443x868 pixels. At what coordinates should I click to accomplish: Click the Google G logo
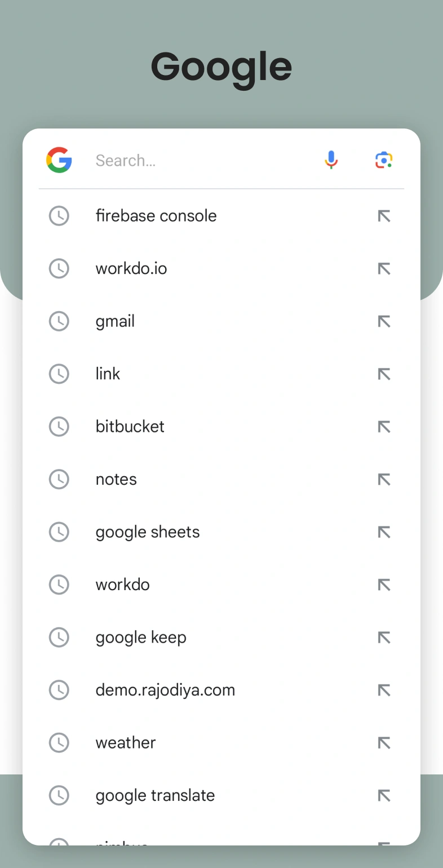pos(59,160)
